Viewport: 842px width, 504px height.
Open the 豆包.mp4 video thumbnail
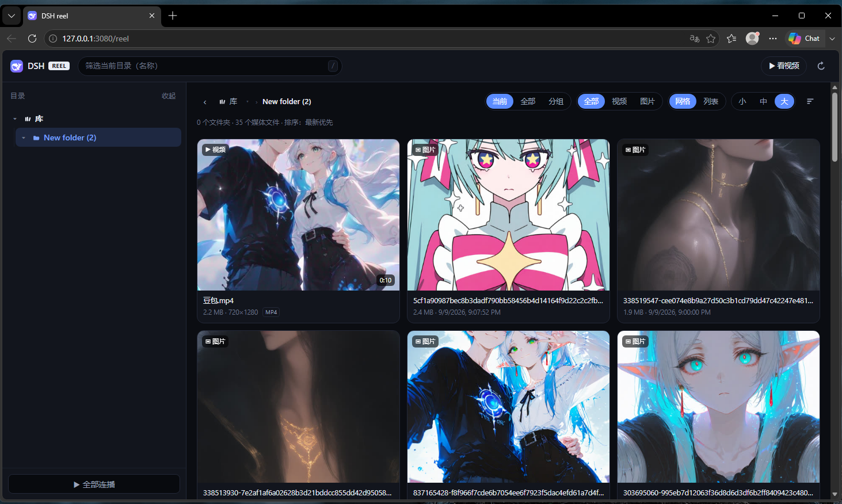point(298,215)
